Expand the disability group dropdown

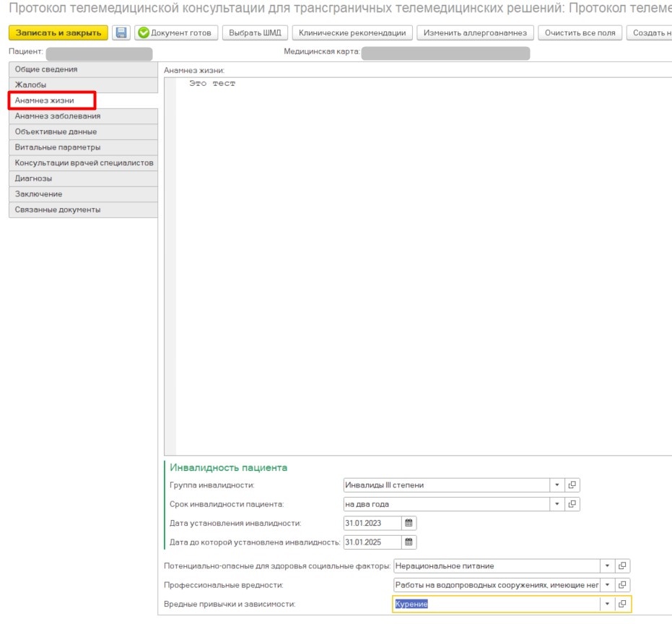click(557, 485)
